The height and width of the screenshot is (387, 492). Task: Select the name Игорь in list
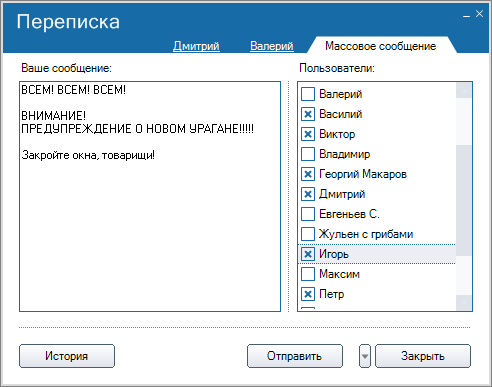[334, 254]
